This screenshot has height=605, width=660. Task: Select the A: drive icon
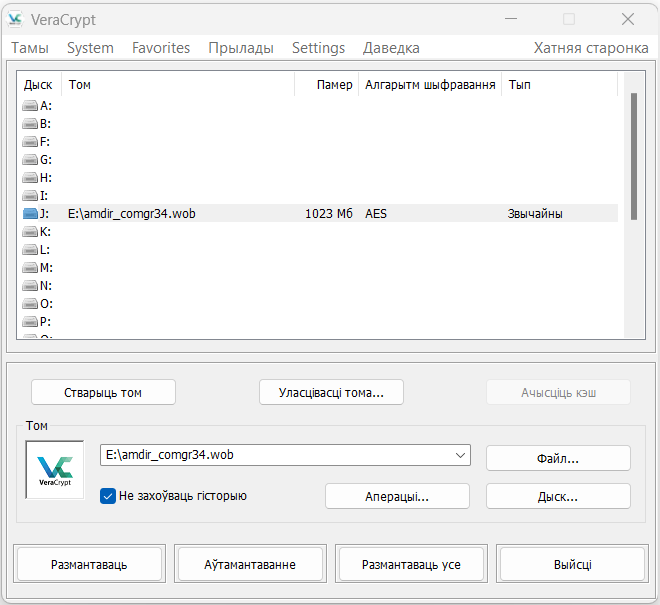coord(30,106)
